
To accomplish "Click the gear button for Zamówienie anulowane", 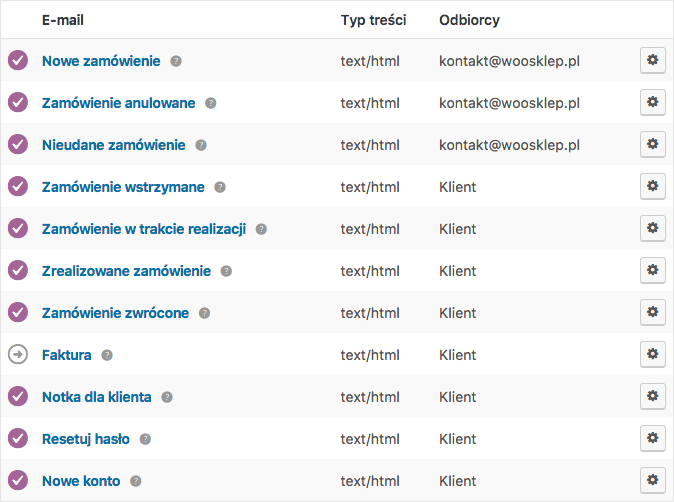I will coord(653,102).
